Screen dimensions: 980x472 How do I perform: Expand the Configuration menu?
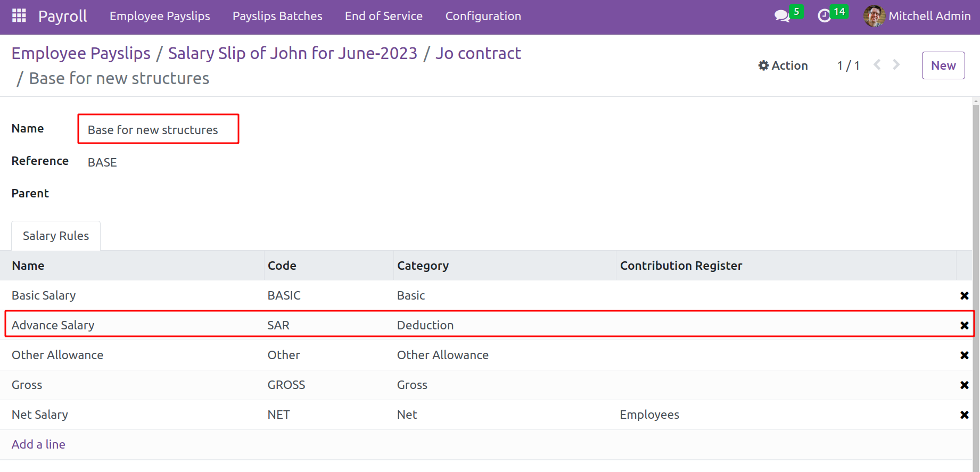[x=483, y=16]
